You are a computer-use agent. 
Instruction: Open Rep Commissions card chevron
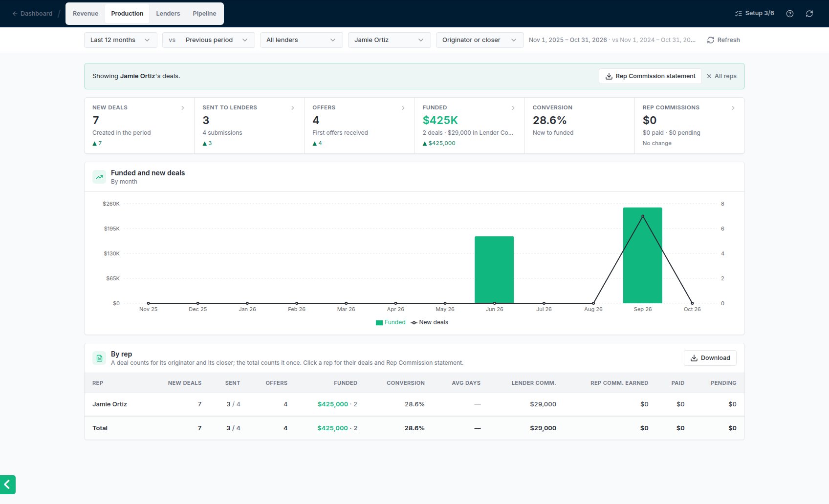733,108
